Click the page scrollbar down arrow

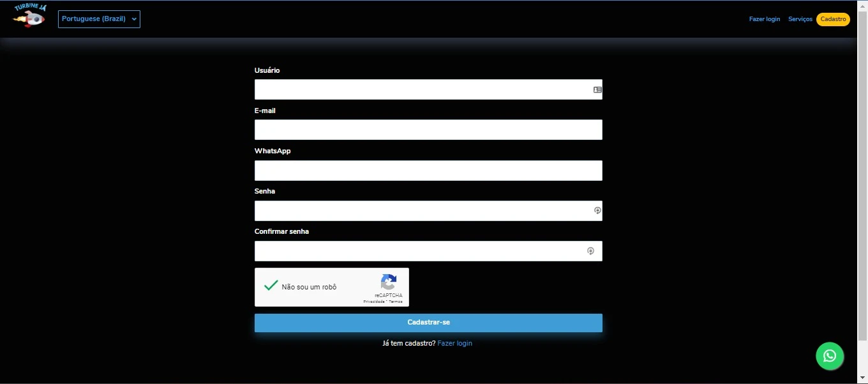pyautogui.click(x=862, y=379)
